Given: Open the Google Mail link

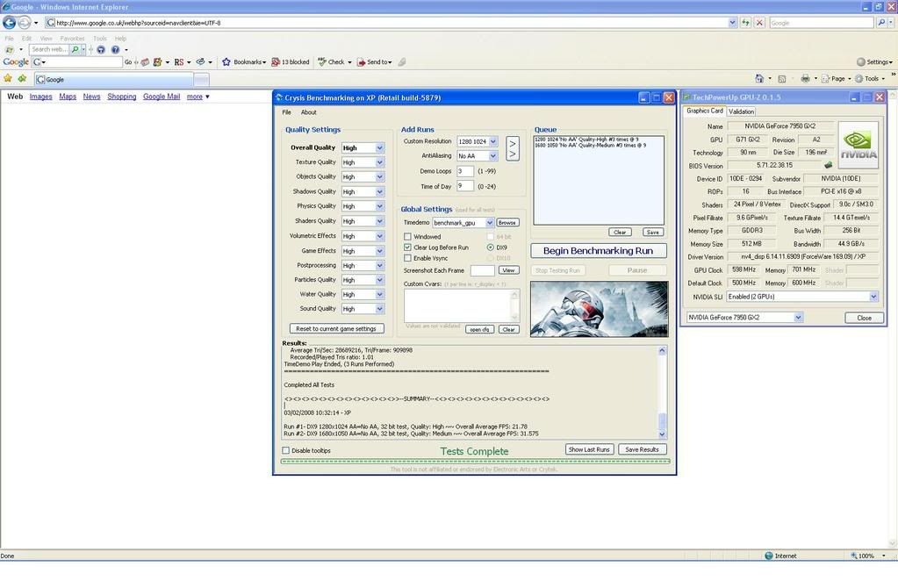Looking at the screenshot, I should coord(162,97).
